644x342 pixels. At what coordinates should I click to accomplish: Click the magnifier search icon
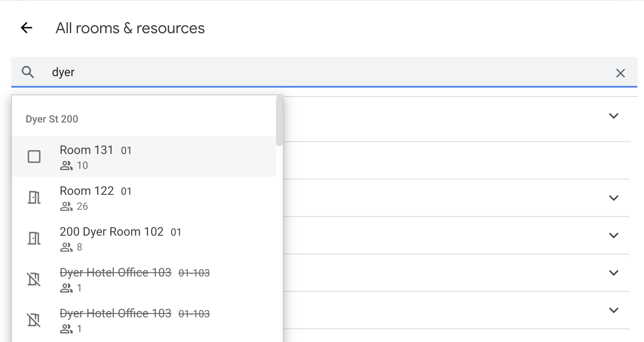click(x=28, y=72)
